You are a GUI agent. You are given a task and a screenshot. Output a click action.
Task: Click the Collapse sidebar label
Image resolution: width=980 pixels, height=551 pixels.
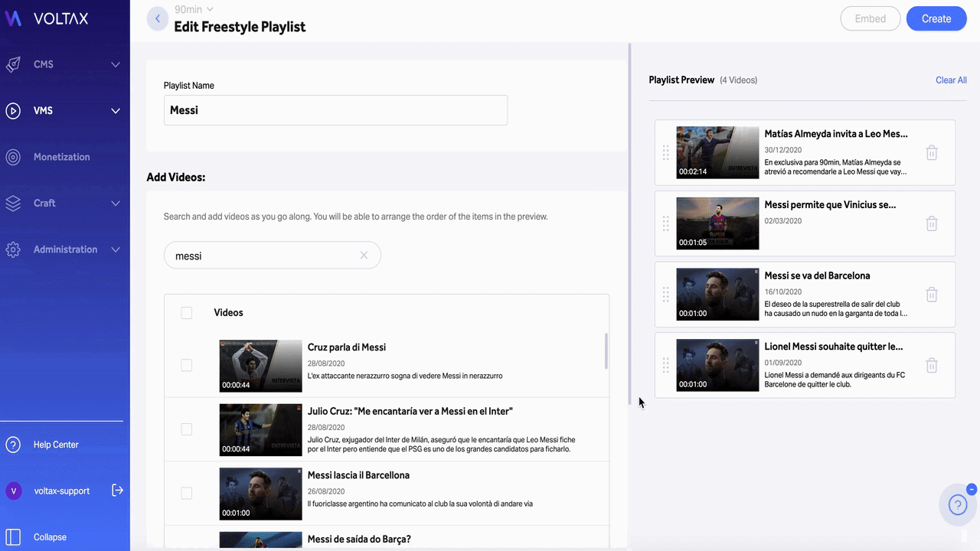50,537
